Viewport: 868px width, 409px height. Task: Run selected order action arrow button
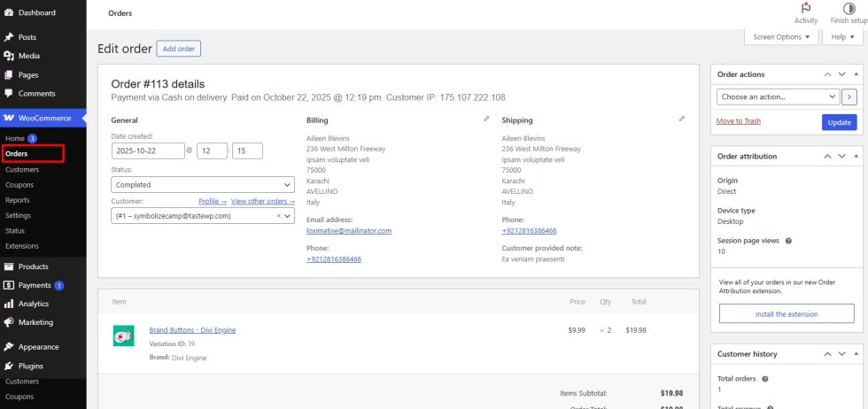tap(849, 96)
